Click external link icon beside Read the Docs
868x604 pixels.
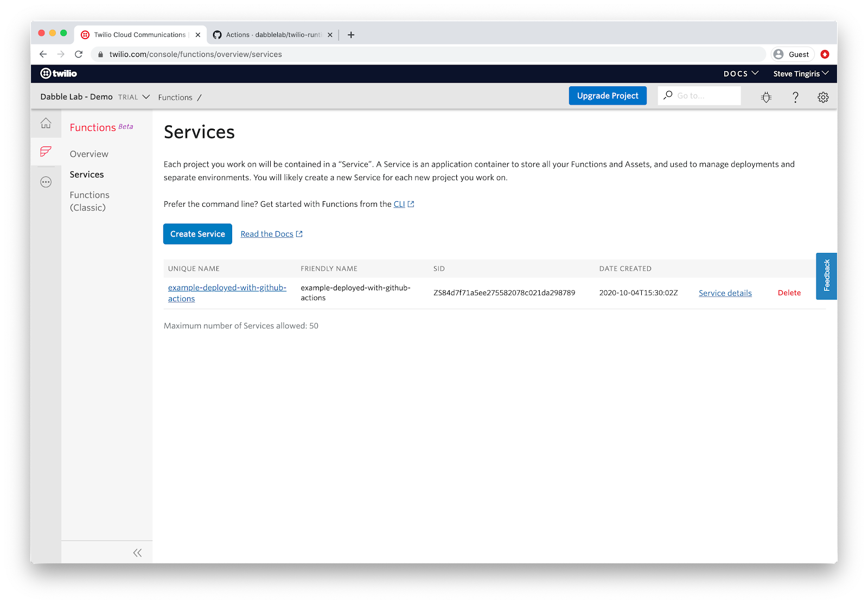pos(299,234)
